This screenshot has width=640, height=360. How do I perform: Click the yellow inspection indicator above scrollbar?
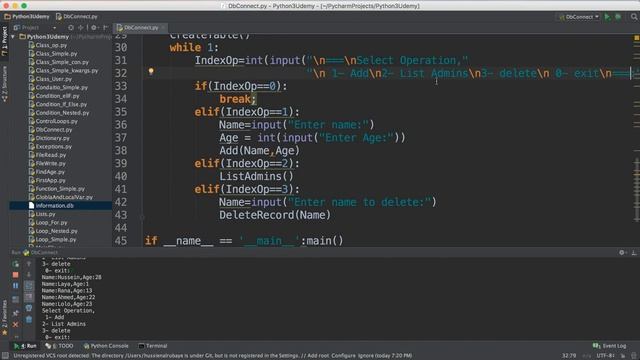tap(636, 38)
